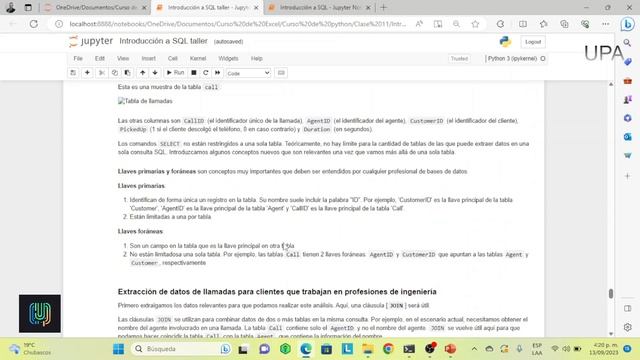Click the taskbar Búsqueda search box
640x360 pixels.
tap(182, 349)
